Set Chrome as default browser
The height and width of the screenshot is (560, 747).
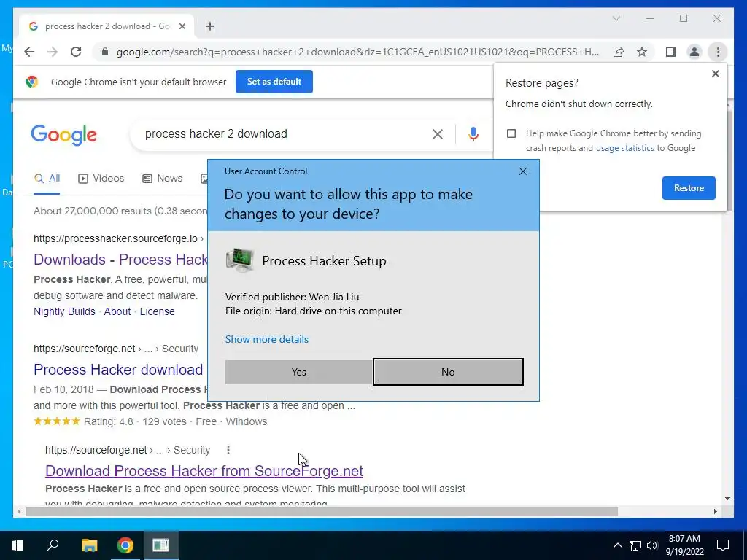(274, 82)
